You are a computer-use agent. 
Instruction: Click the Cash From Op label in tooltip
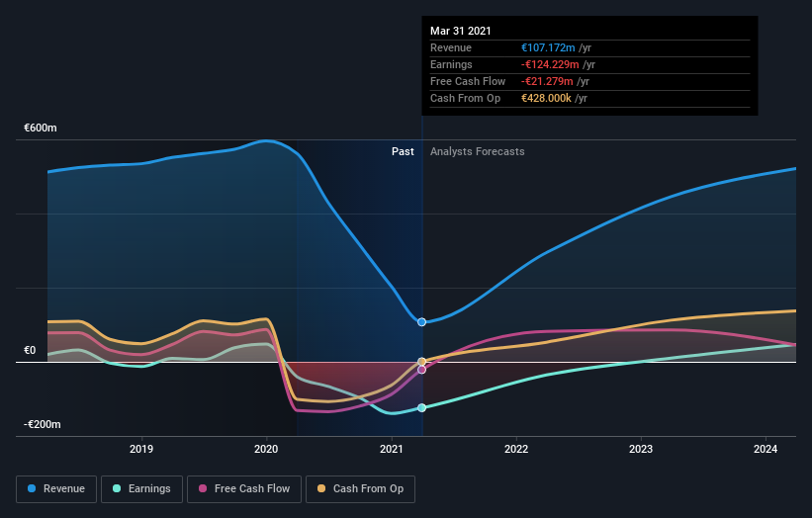[x=465, y=98]
